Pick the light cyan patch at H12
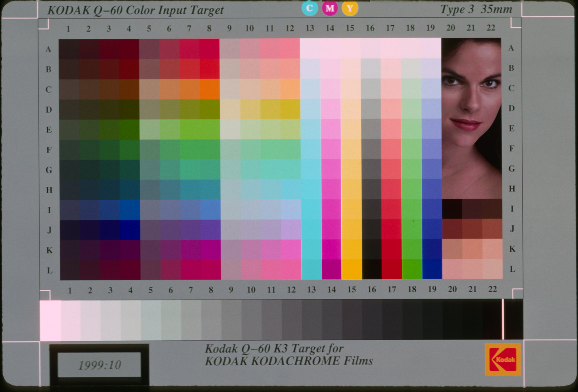The width and height of the screenshot is (578, 392). click(x=291, y=189)
